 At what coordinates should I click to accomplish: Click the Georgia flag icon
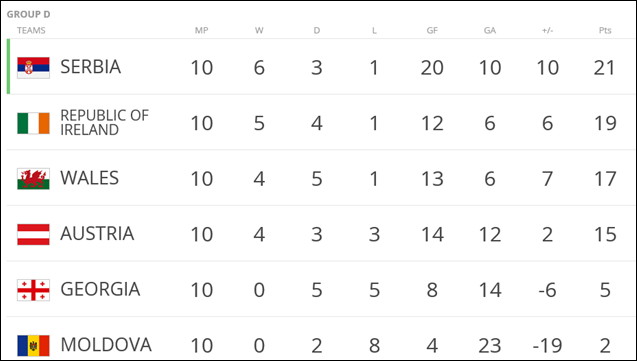click(x=33, y=290)
